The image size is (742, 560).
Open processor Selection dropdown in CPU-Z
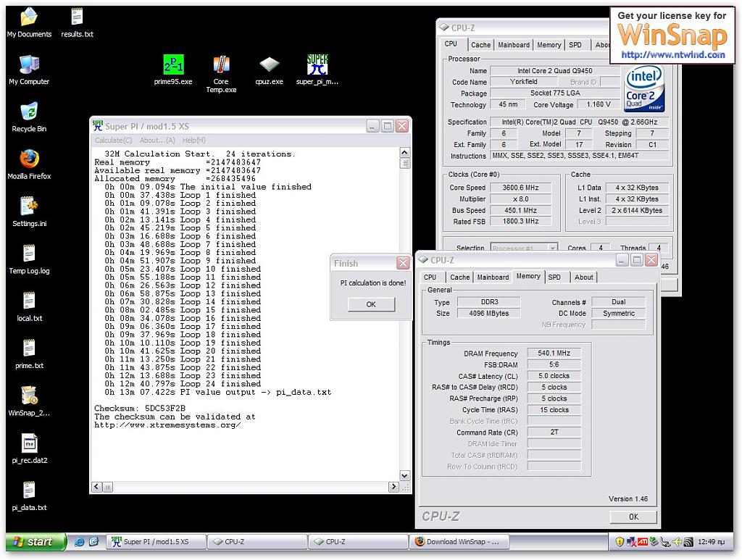[x=524, y=248]
